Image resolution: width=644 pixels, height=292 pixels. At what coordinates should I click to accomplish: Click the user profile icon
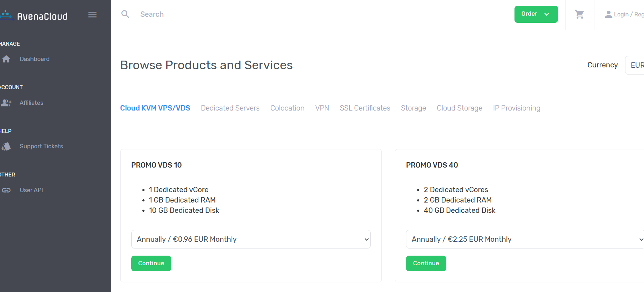pos(608,14)
